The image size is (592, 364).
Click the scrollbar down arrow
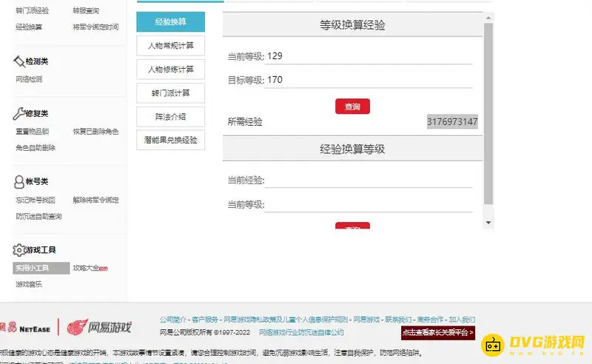[x=488, y=223]
